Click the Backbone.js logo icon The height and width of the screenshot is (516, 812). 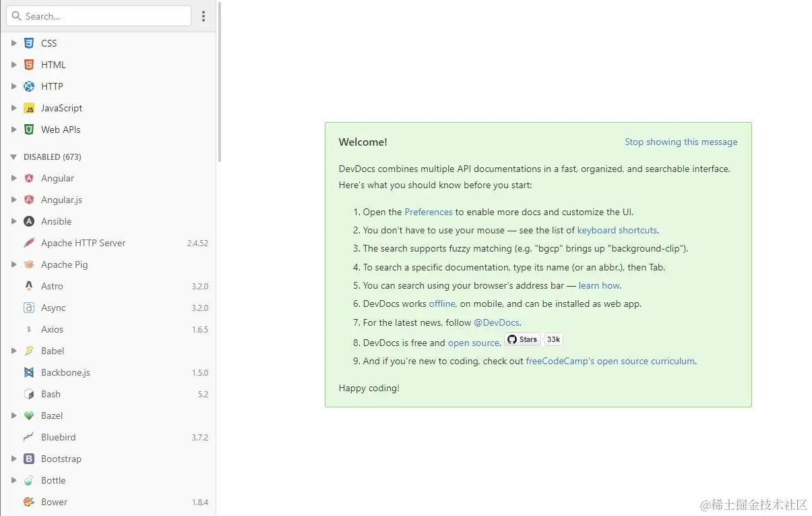click(29, 372)
